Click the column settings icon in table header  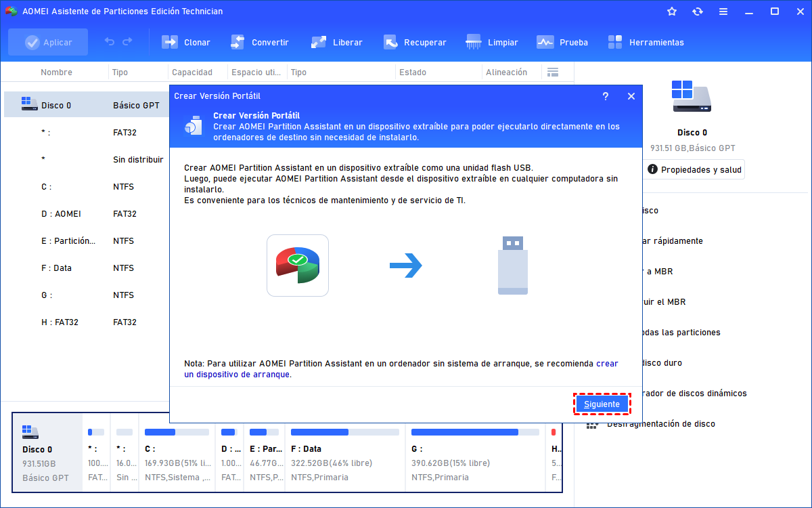(553, 72)
